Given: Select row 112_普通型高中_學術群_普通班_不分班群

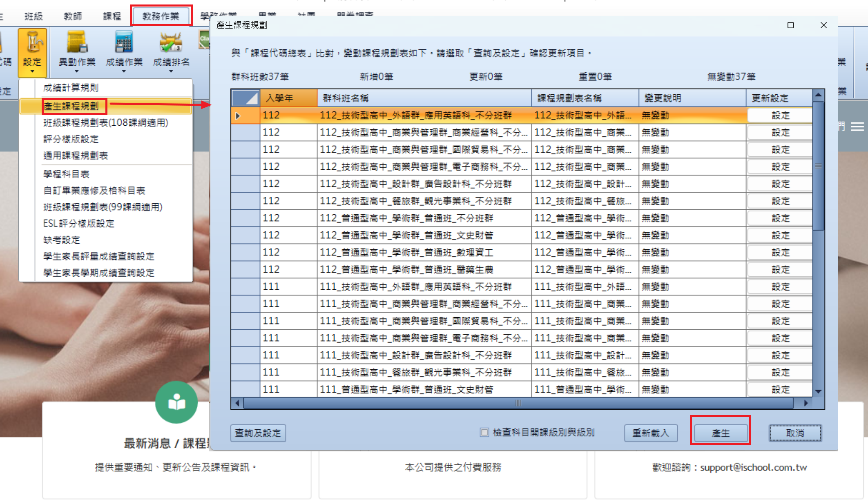Looking at the screenshot, I should [x=522, y=218].
